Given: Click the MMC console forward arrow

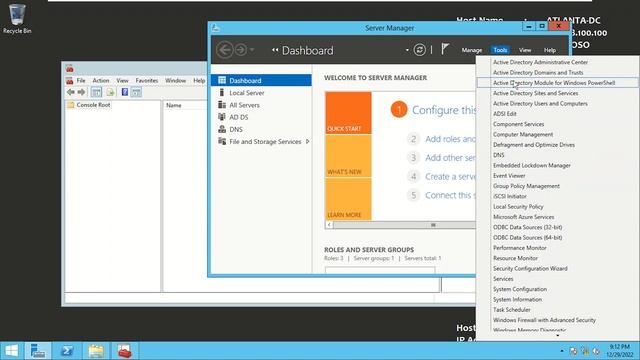Looking at the screenshot, I should point(81,92).
